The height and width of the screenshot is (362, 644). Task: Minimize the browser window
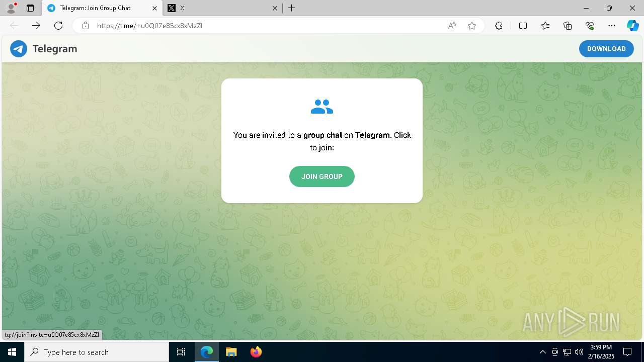click(x=586, y=8)
